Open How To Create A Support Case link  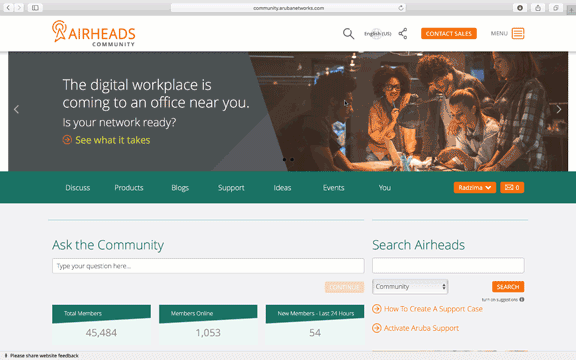[x=433, y=309]
